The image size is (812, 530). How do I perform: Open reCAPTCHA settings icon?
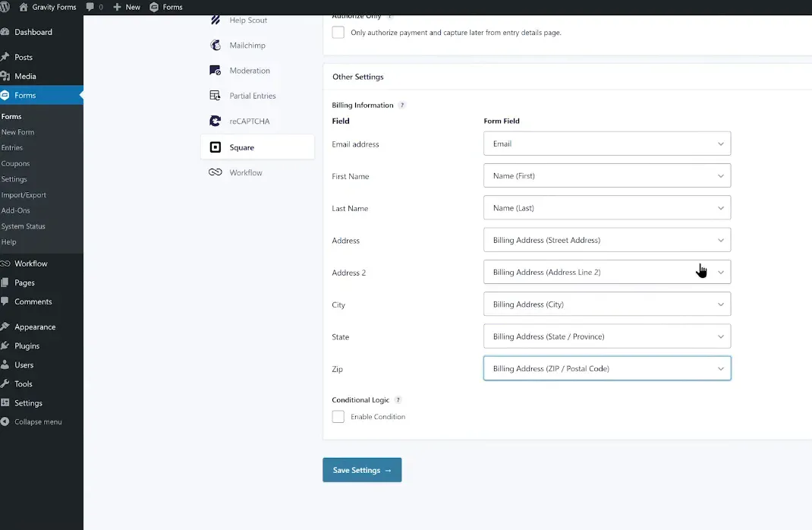click(x=216, y=121)
